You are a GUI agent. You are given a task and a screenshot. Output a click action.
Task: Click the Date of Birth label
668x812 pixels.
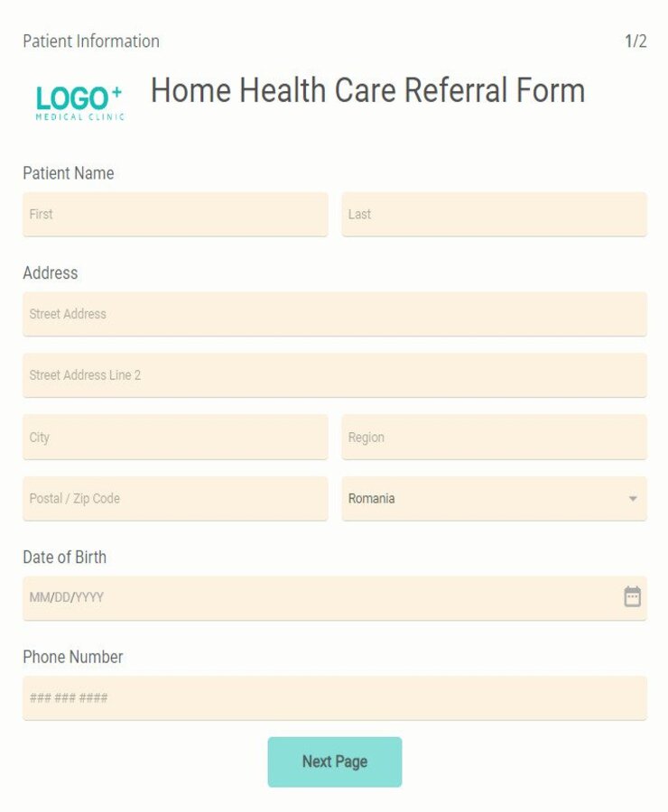(65, 557)
